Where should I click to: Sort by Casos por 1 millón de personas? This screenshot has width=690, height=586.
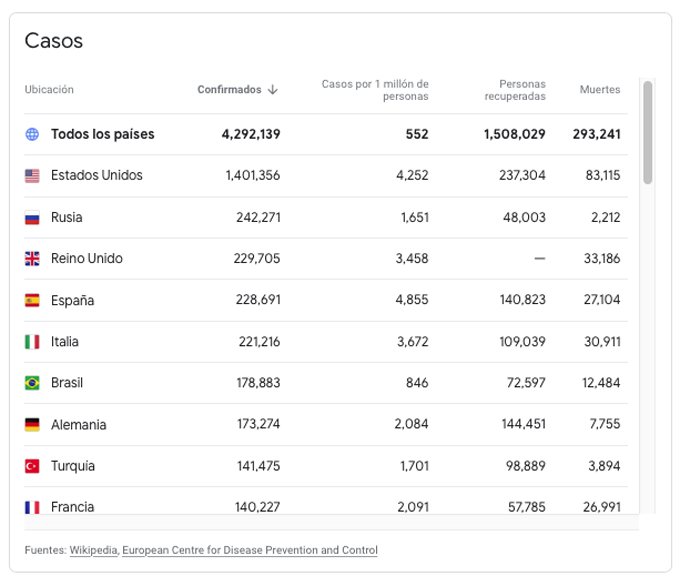[375, 90]
